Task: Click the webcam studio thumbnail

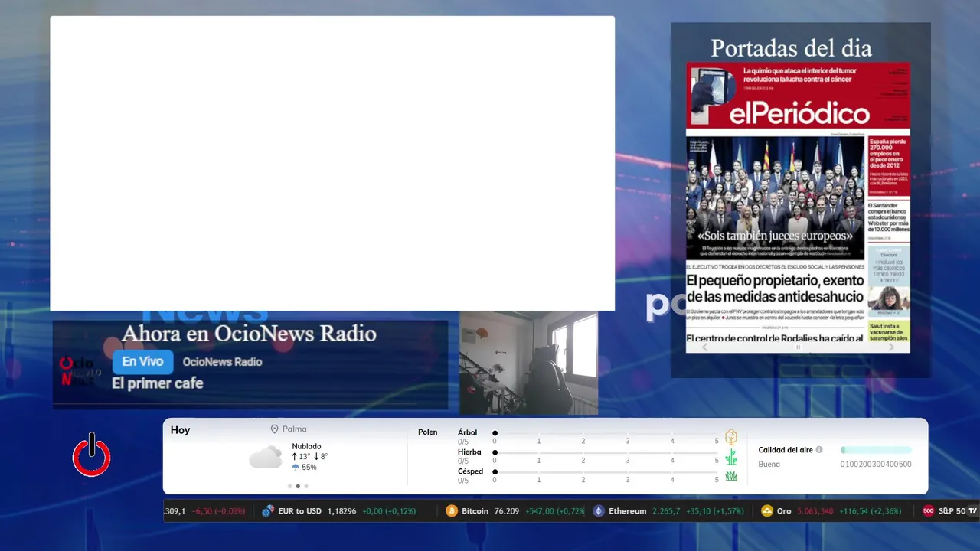Action: 528,363
